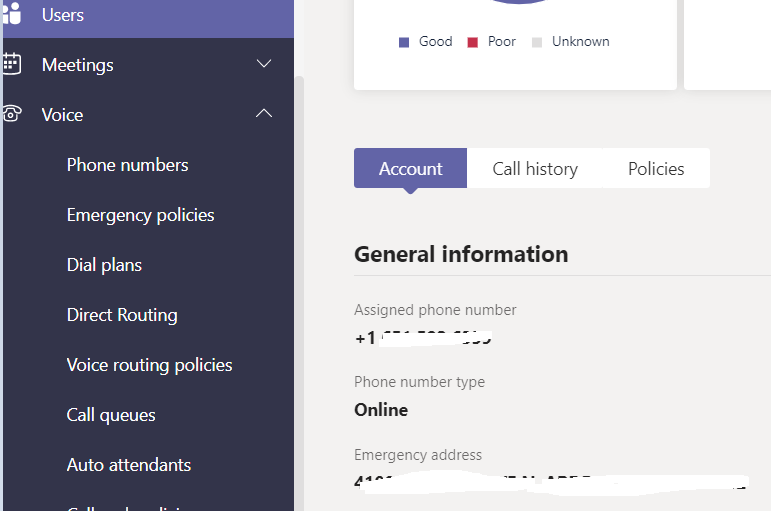
Task: Open the Users menu item
Action: pyautogui.click(x=63, y=15)
